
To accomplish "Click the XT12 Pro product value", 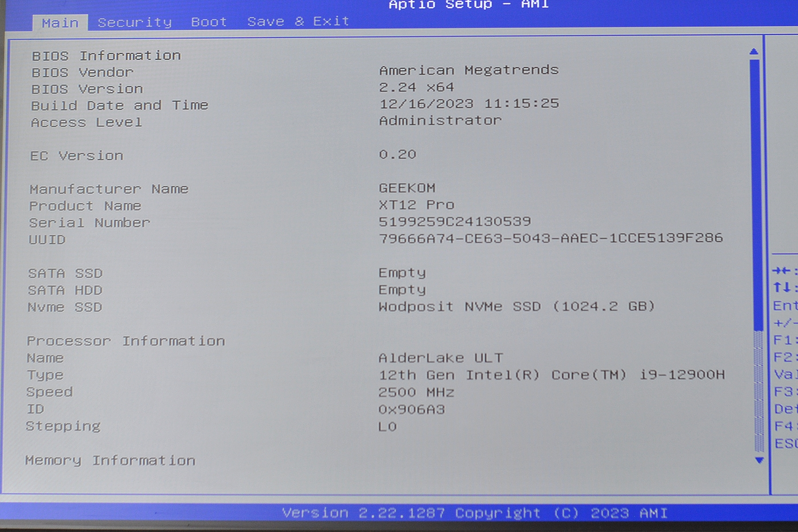I will (416, 205).
